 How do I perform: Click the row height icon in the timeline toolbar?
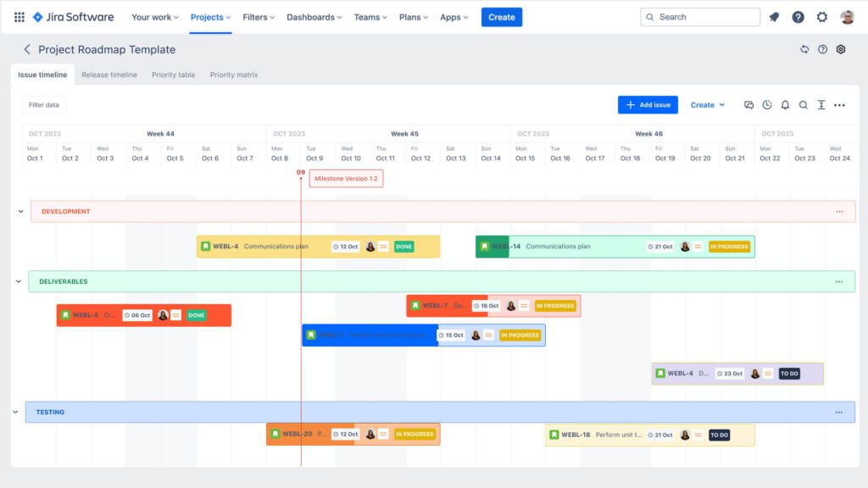point(821,105)
